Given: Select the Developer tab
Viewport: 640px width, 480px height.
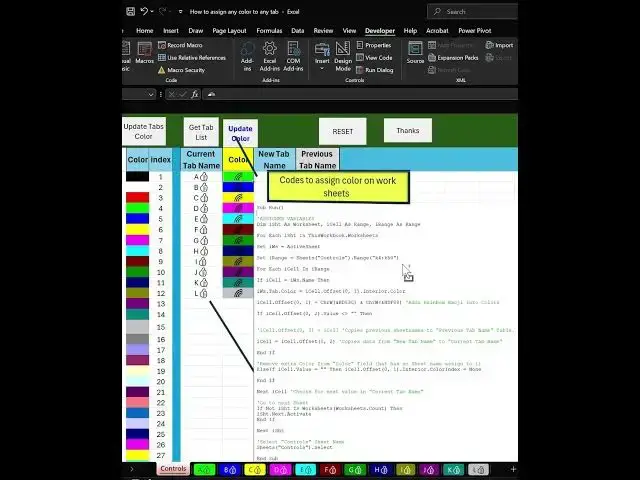Looking at the screenshot, I should click(380, 31).
